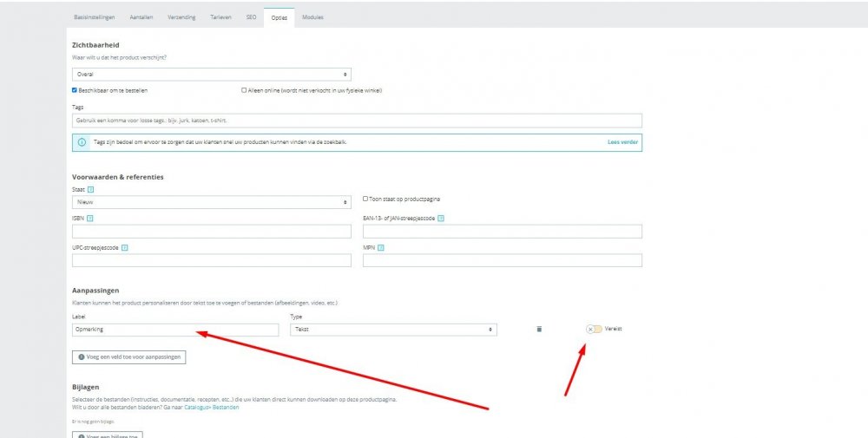868x438 pixels.
Task: Open the Basisinstellingen tab
Action: (x=94, y=17)
